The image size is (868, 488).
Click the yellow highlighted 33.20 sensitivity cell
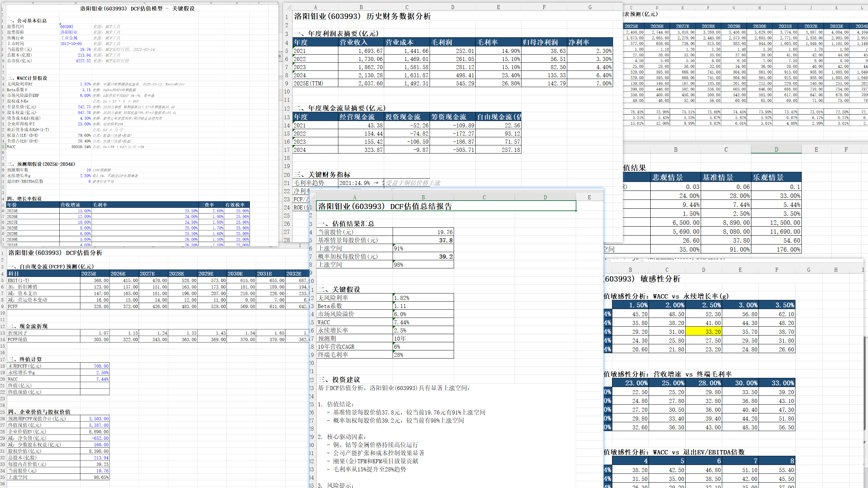tap(704, 332)
